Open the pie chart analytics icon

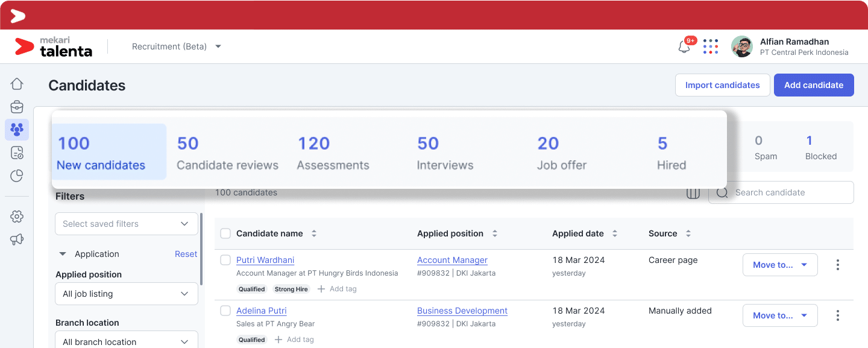click(16, 175)
